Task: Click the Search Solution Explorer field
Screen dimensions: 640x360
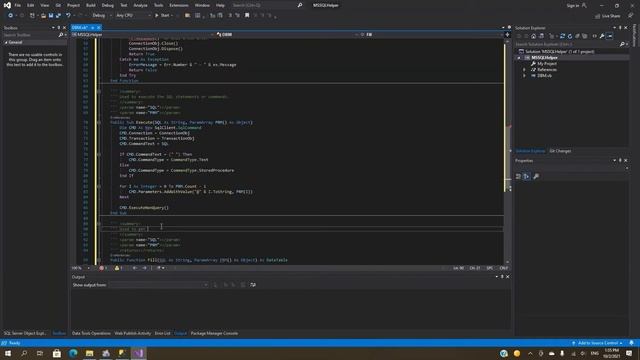Action: (567, 44)
